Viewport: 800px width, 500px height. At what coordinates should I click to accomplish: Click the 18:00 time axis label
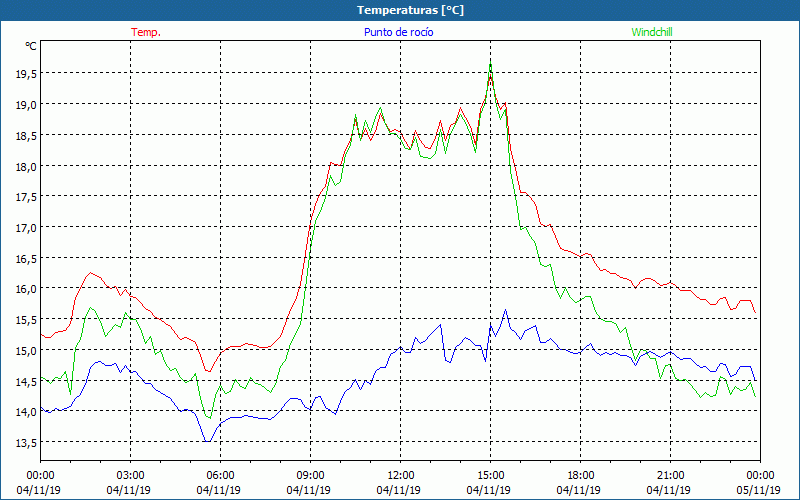[581, 476]
